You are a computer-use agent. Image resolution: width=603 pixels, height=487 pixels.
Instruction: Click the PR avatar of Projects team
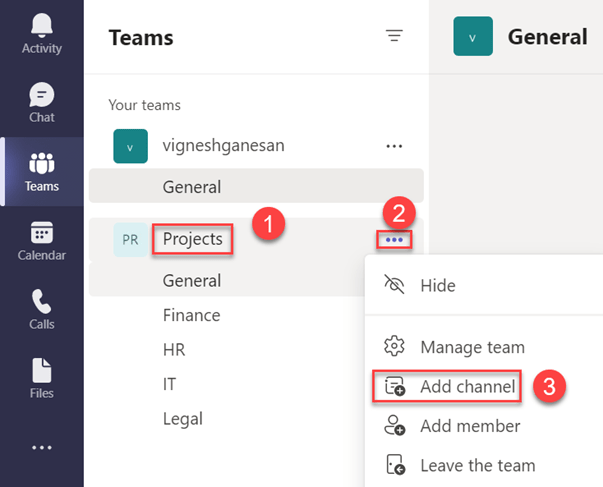(130, 240)
